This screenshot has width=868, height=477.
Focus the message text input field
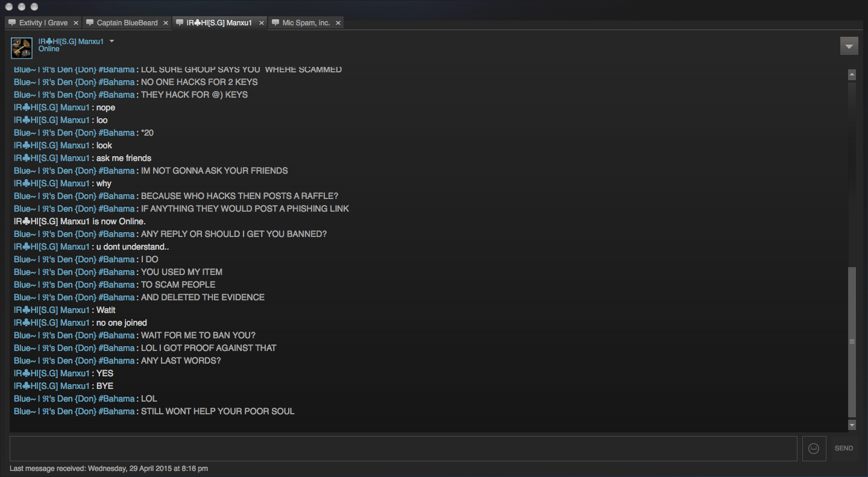pos(403,449)
